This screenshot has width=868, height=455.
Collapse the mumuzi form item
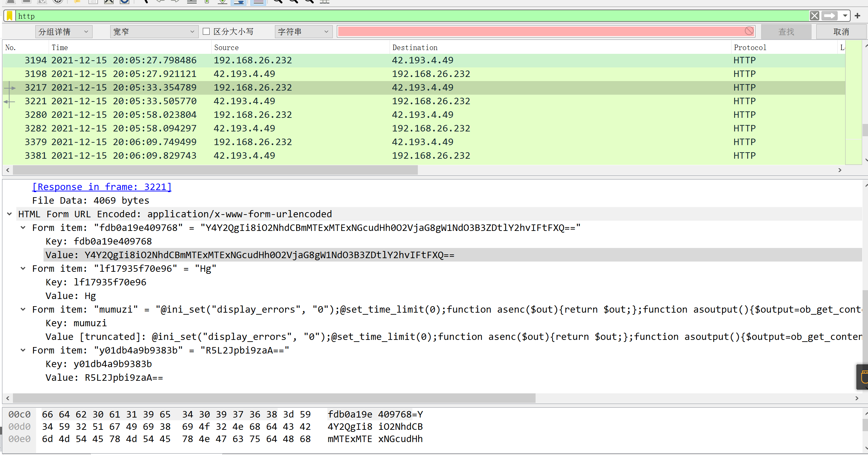23,309
